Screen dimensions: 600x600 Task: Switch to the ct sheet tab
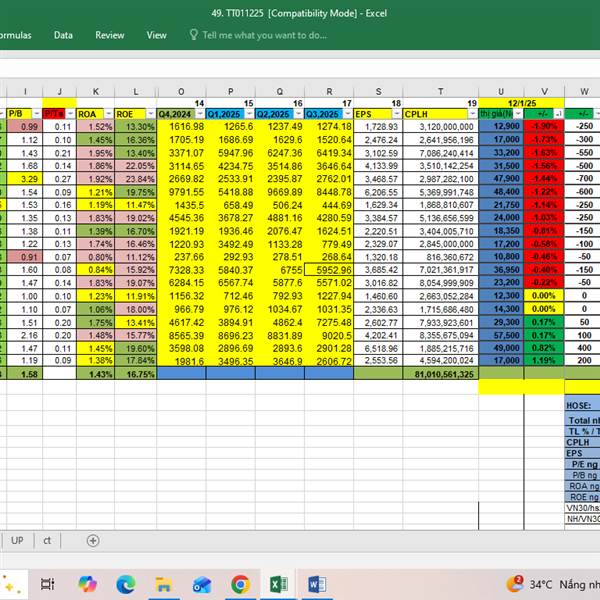pyautogui.click(x=47, y=540)
